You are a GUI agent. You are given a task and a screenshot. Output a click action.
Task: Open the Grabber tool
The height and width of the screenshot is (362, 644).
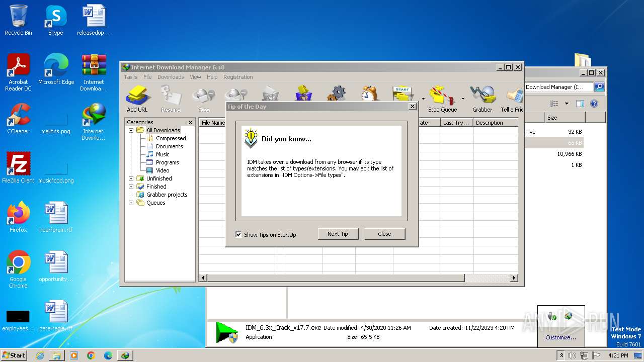tap(482, 99)
